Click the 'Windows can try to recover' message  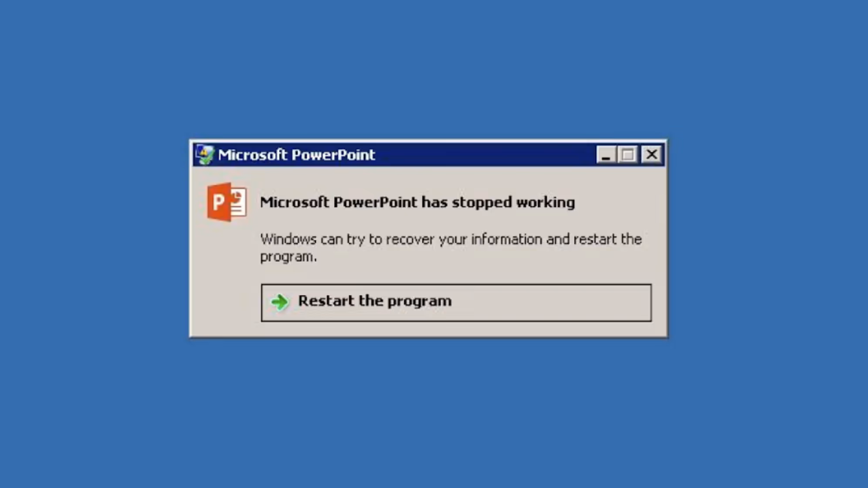click(451, 247)
